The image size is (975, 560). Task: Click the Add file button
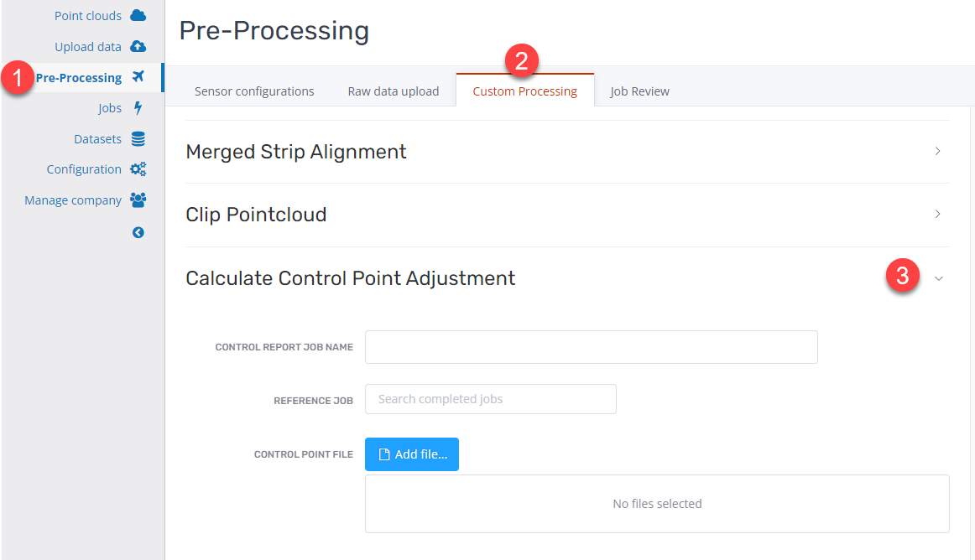tap(412, 454)
